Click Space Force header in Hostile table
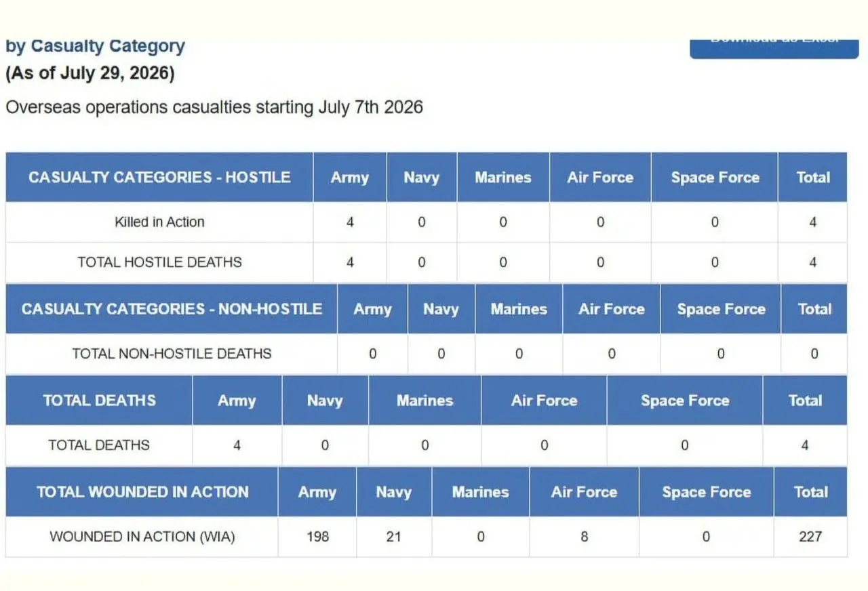This screenshot has height=591, width=868. 715,178
